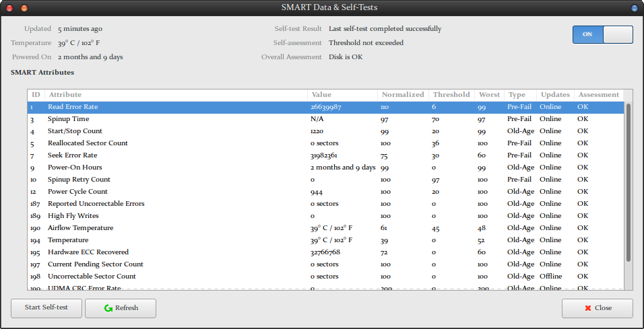The image size is (644, 329).
Task: Click the N/A value for Spinup Time
Action: pyautogui.click(x=317, y=119)
